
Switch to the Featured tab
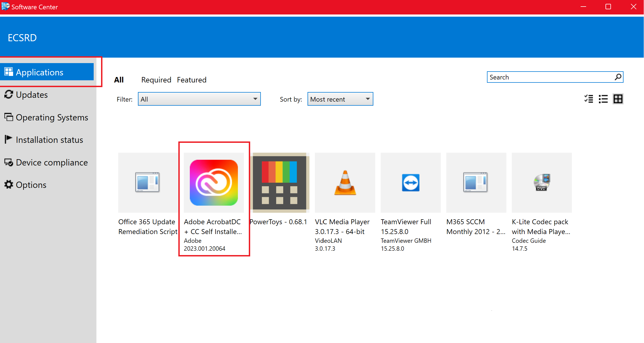[x=192, y=80]
